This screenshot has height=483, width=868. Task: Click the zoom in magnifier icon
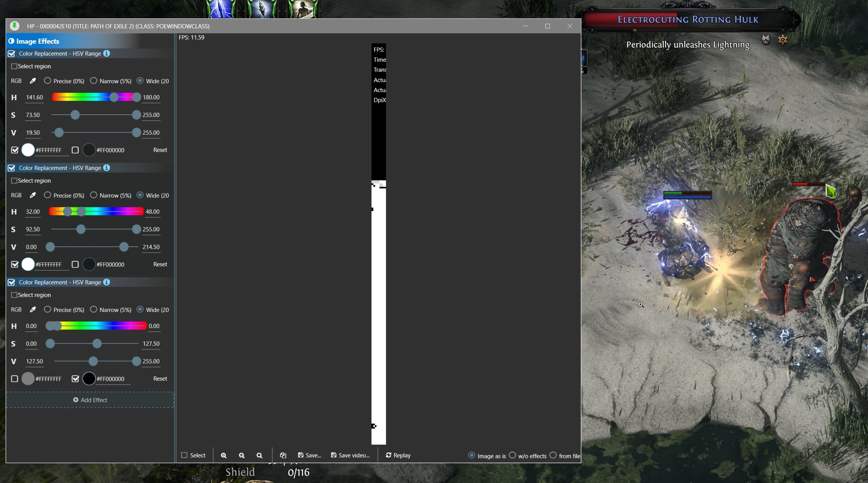tap(224, 455)
